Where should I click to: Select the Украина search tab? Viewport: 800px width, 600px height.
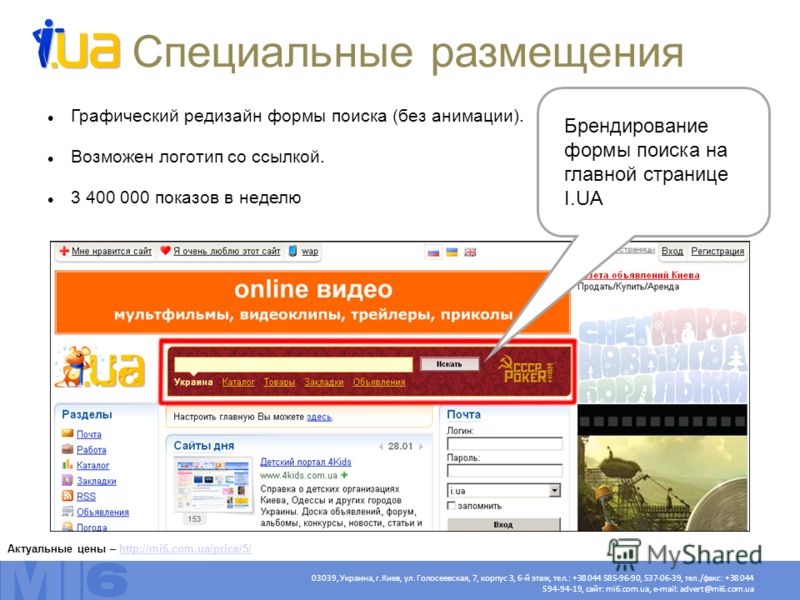point(193,382)
